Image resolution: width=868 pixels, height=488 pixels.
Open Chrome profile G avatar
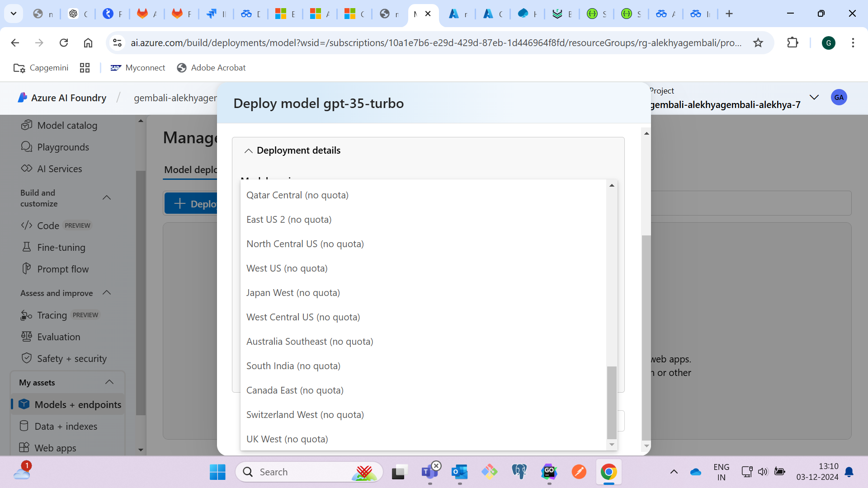click(x=829, y=43)
